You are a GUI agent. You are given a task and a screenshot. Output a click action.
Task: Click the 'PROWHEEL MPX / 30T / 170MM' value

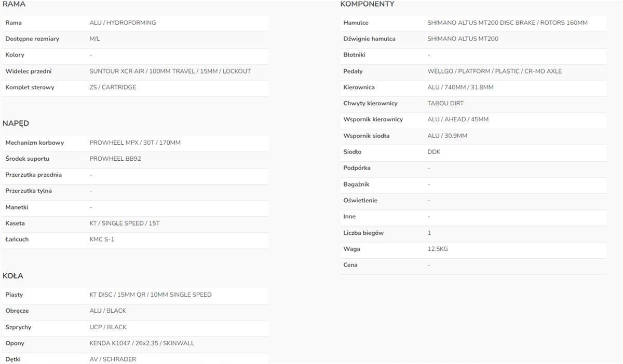click(135, 143)
